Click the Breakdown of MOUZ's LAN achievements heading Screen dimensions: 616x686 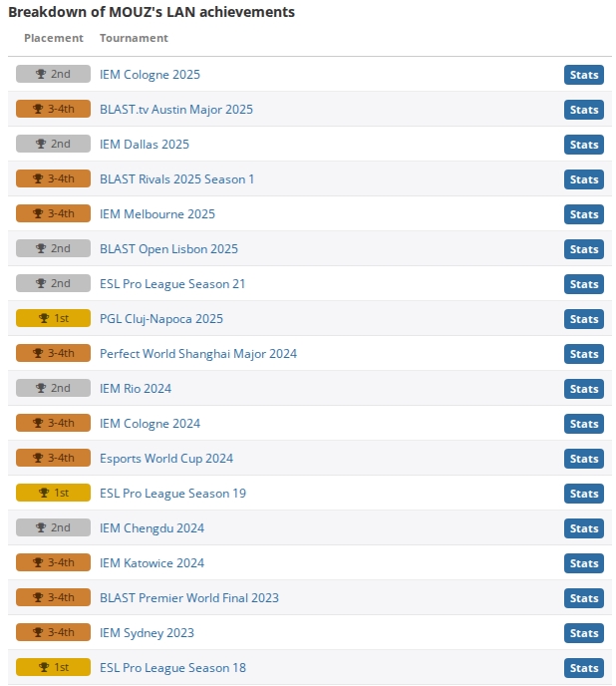[x=152, y=12]
